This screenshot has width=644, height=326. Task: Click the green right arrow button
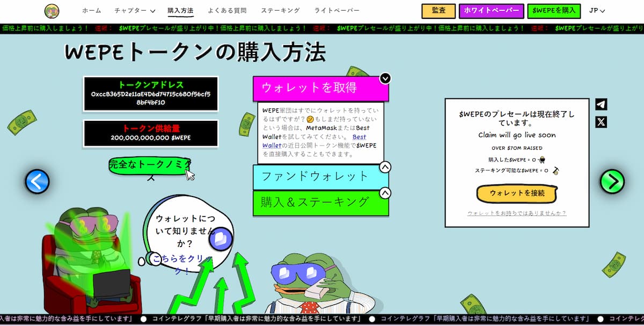point(612,182)
